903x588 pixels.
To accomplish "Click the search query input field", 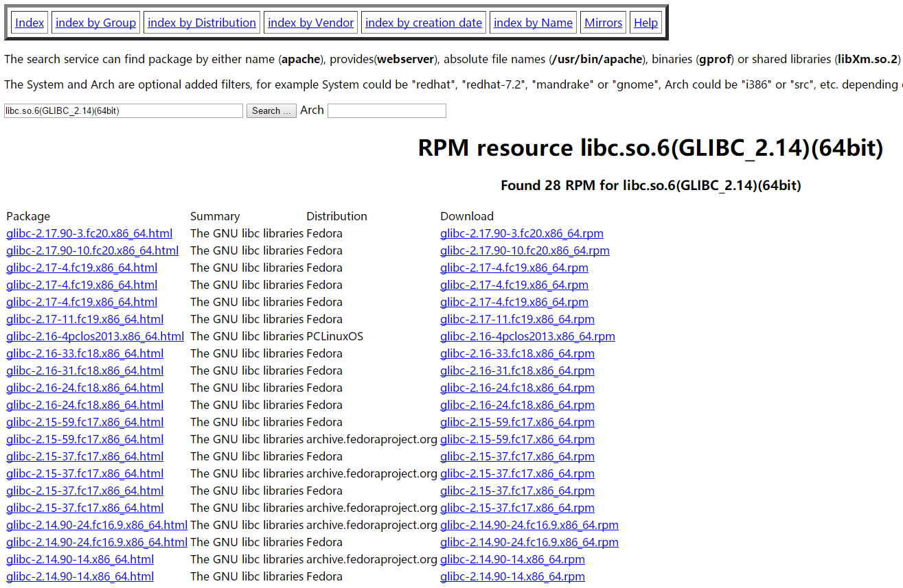I will 123,110.
